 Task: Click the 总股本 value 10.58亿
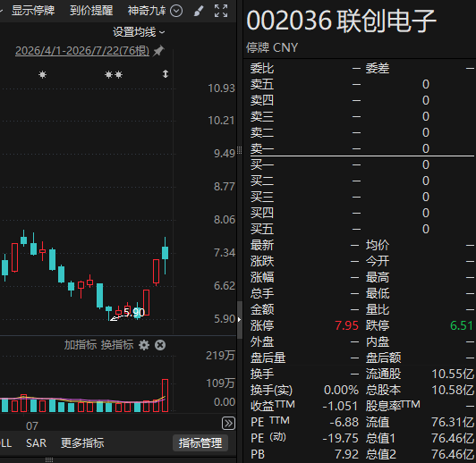click(453, 390)
